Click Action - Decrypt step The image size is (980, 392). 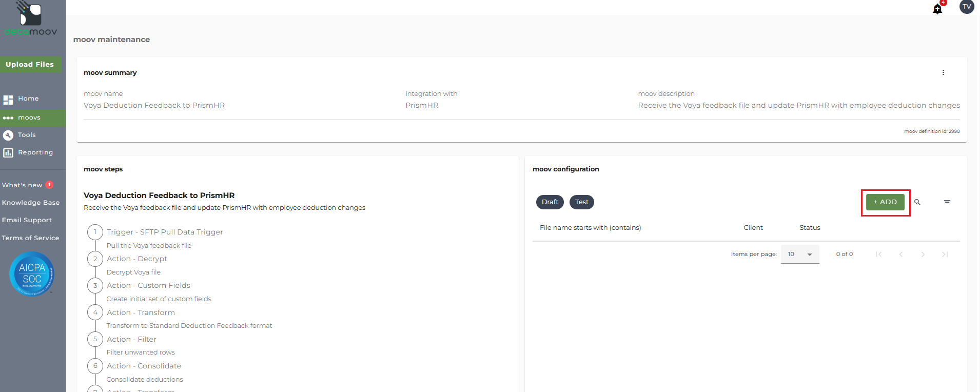[137, 259]
